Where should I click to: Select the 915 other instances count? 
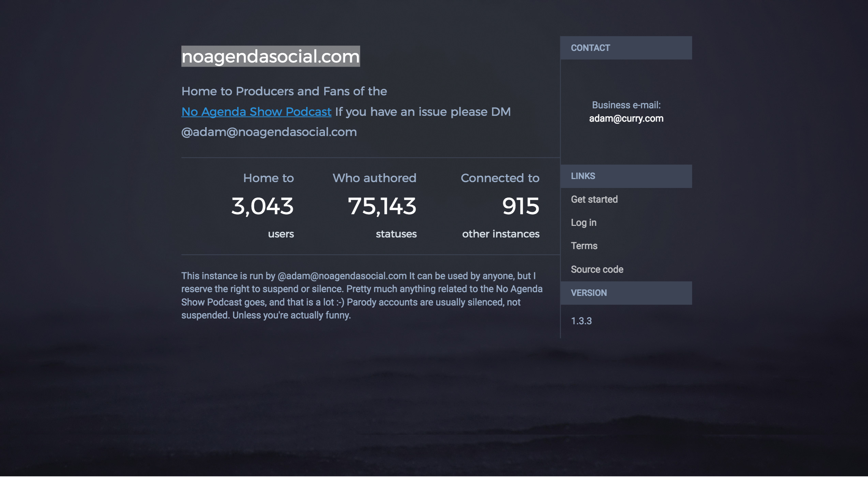click(521, 206)
